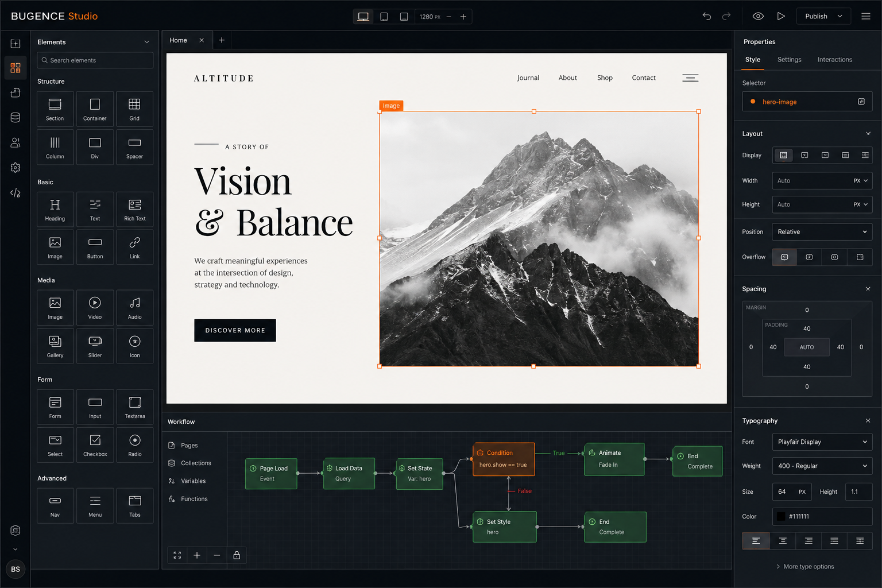This screenshot has height=588, width=882.
Task: Add a Section element
Action: coord(55,109)
